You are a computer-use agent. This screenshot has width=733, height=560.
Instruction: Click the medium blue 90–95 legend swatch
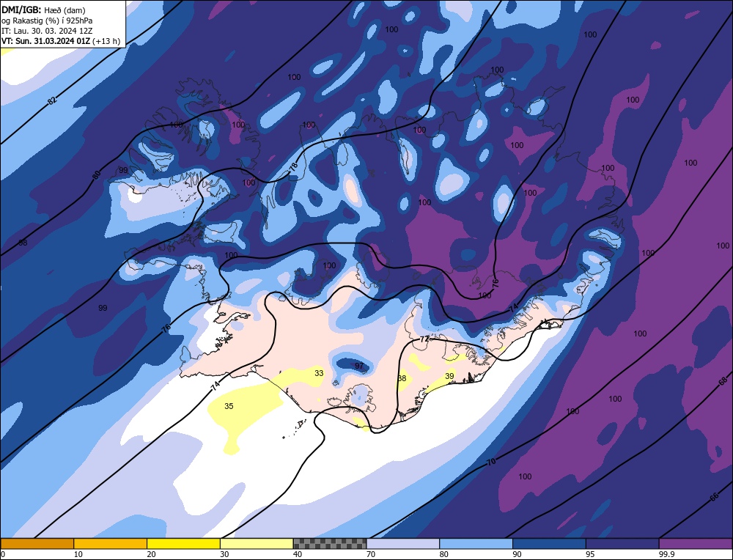pos(549,543)
